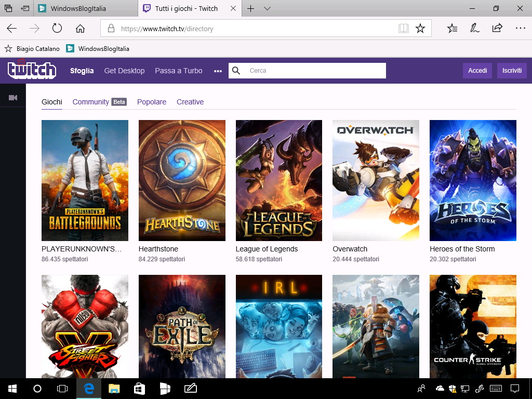Screen dimensions: 532x399
Task: Select the Popolare tab
Action: (152, 102)
